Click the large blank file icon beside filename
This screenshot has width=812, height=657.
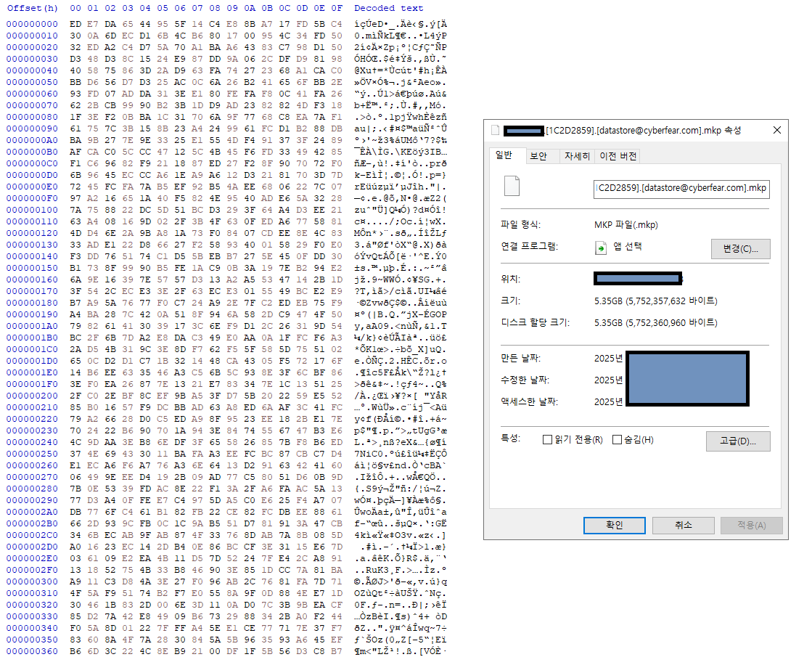514,187
